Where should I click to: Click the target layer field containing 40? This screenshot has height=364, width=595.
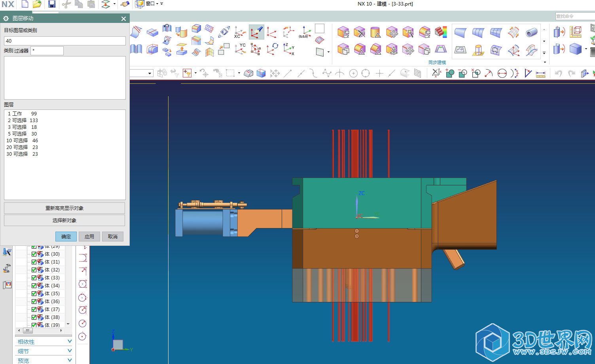tap(65, 41)
